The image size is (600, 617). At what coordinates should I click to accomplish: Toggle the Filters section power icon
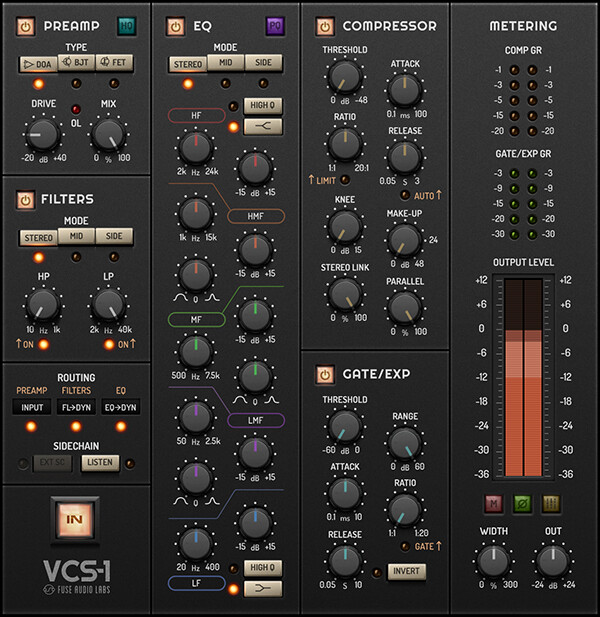point(25,200)
